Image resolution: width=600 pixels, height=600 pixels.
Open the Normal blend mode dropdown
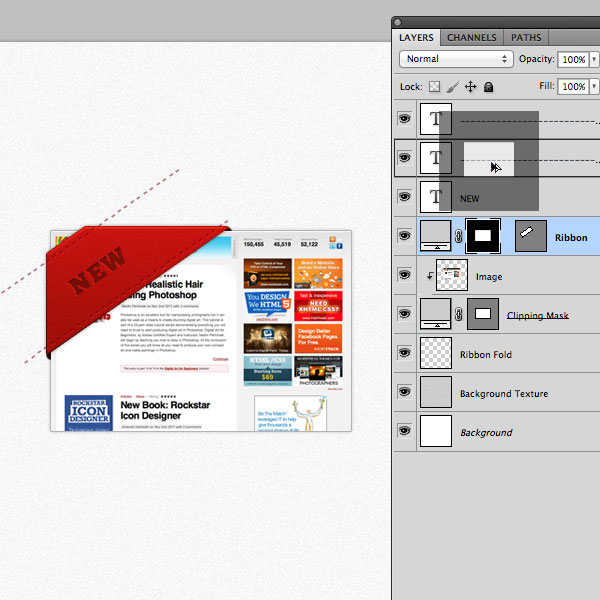[456, 59]
